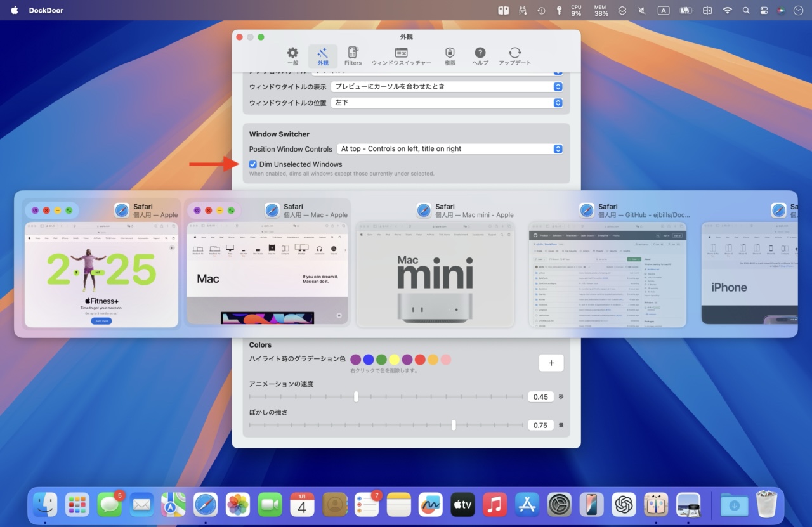
Task: Open the 権限 (Permissions) tab
Action: pos(450,56)
